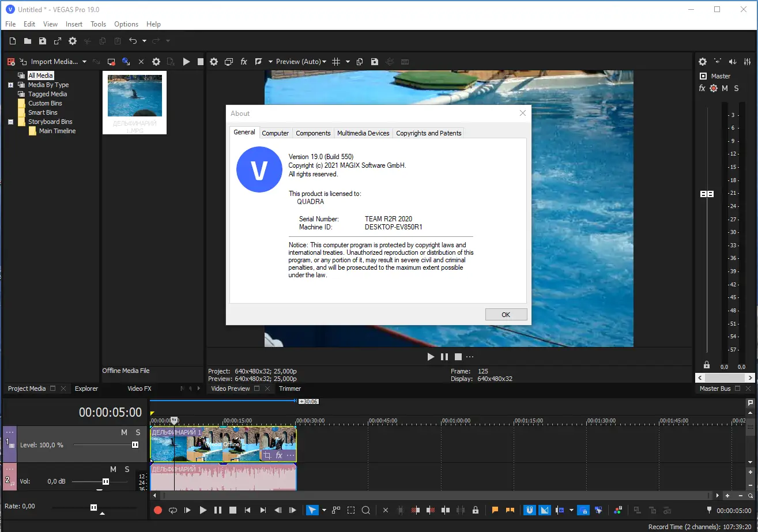
Task: Mute video track 1
Action: coord(124,432)
